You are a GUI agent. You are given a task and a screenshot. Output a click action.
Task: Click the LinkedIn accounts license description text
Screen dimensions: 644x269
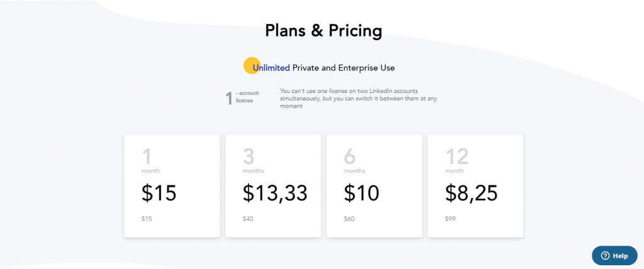pyautogui.click(x=358, y=98)
